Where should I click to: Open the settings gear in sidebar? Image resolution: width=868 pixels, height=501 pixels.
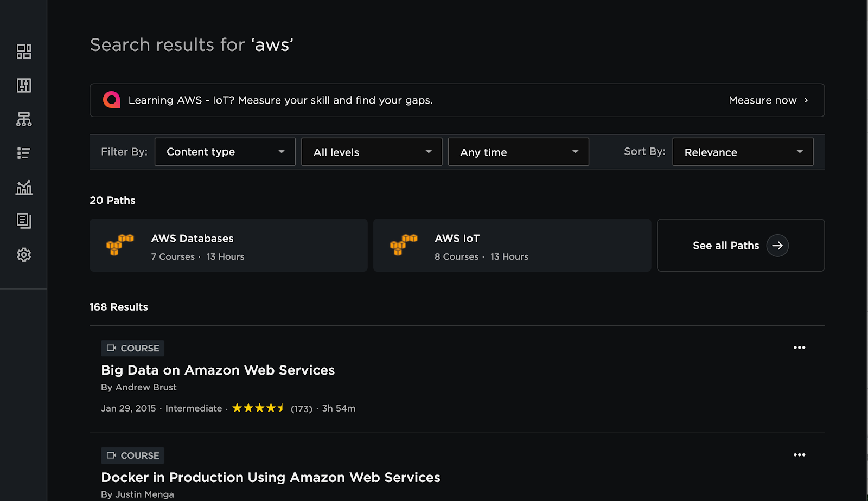(24, 255)
